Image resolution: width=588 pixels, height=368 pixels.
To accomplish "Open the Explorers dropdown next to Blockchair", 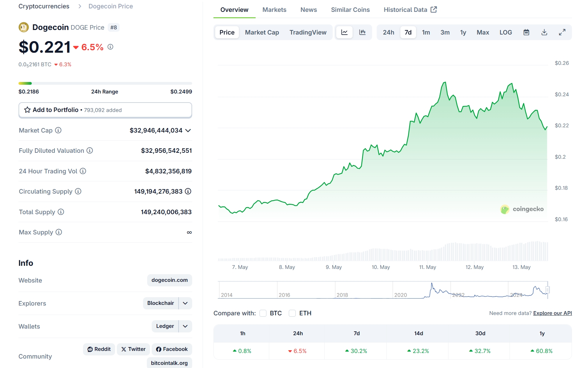I will coord(185,303).
